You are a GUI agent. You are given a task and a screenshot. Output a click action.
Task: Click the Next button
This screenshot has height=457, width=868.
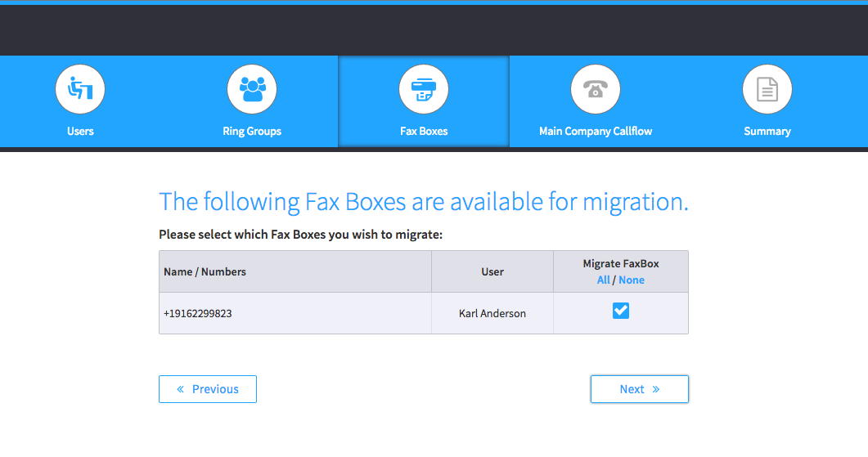pos(640,389)
